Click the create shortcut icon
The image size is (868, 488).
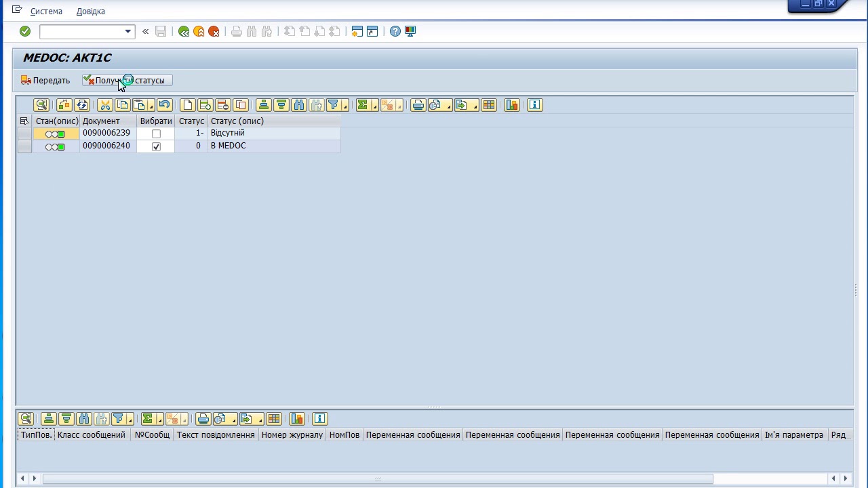coord(372,31)
